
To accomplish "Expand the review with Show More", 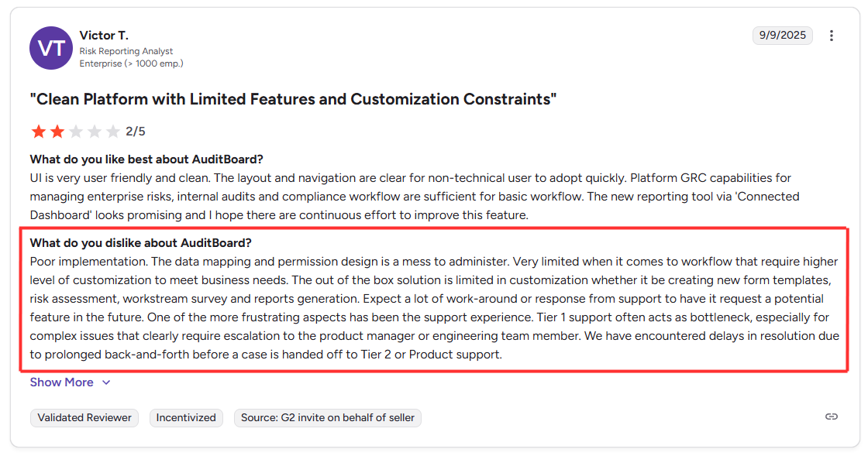I will coord(61,382).
